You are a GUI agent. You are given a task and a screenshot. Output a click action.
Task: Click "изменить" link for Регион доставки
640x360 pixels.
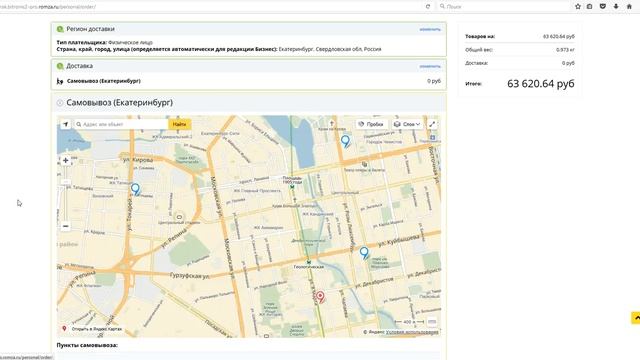click(430, 29)
